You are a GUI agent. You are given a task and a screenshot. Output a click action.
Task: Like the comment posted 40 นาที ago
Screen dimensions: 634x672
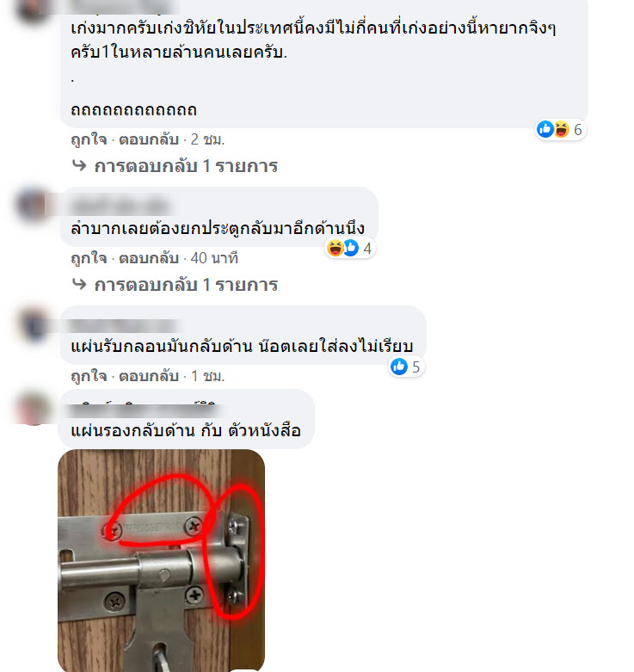pos(89,258)
